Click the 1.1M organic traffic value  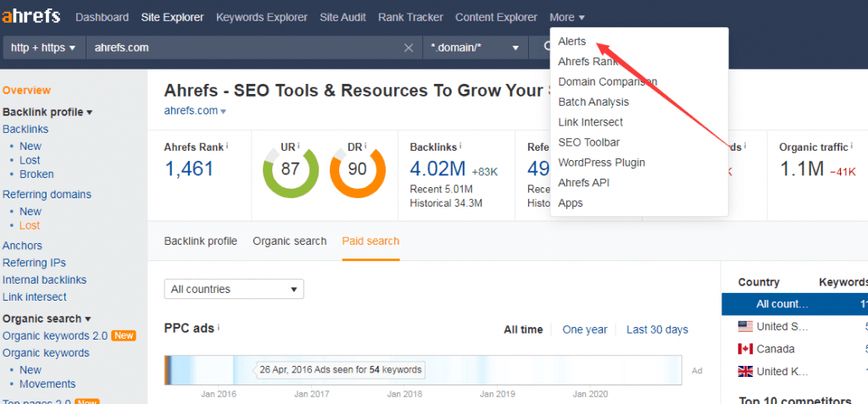(802, 169)
